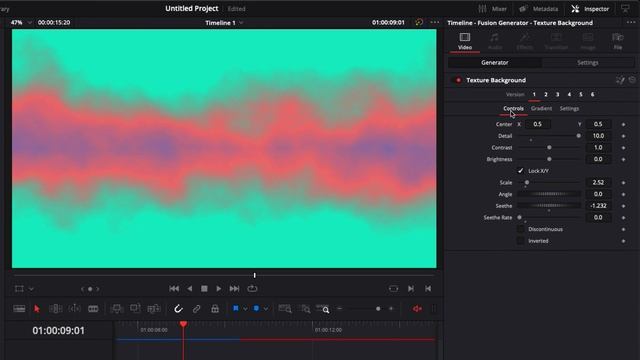
Task: Mute audio with red speaker icon
Action: pos(417,309)
